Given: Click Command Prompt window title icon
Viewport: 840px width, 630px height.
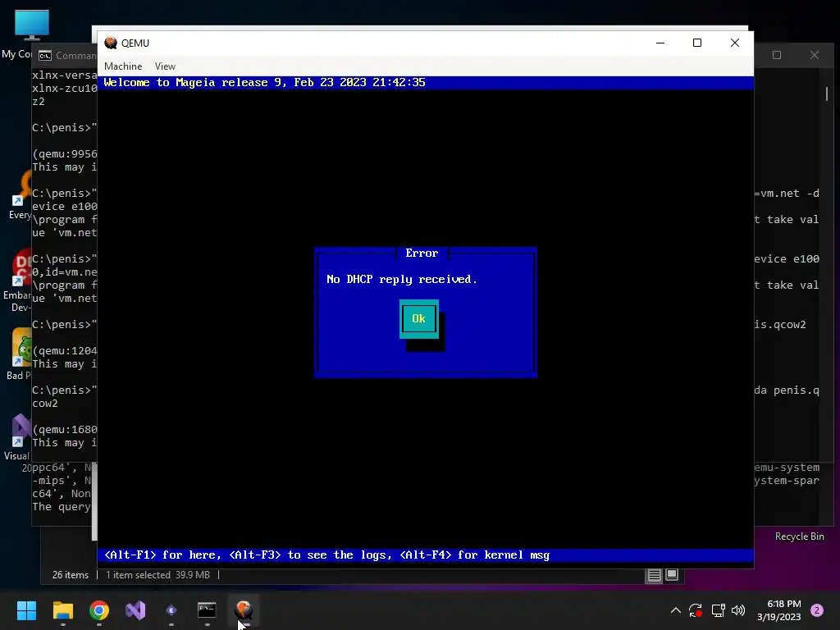Looking at the screenshot, I should pyautogui.click(x=45, y=56).
